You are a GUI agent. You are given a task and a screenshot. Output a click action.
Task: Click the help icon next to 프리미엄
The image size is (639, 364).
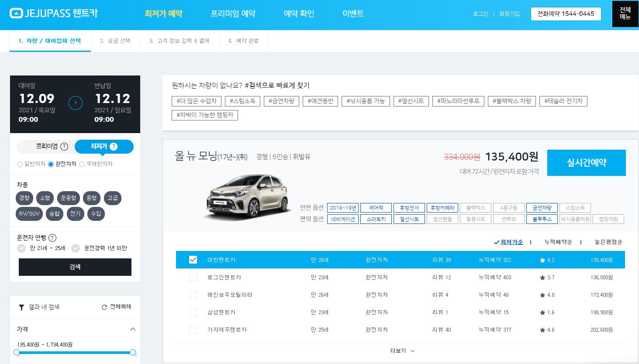click(x=64, y=147)
